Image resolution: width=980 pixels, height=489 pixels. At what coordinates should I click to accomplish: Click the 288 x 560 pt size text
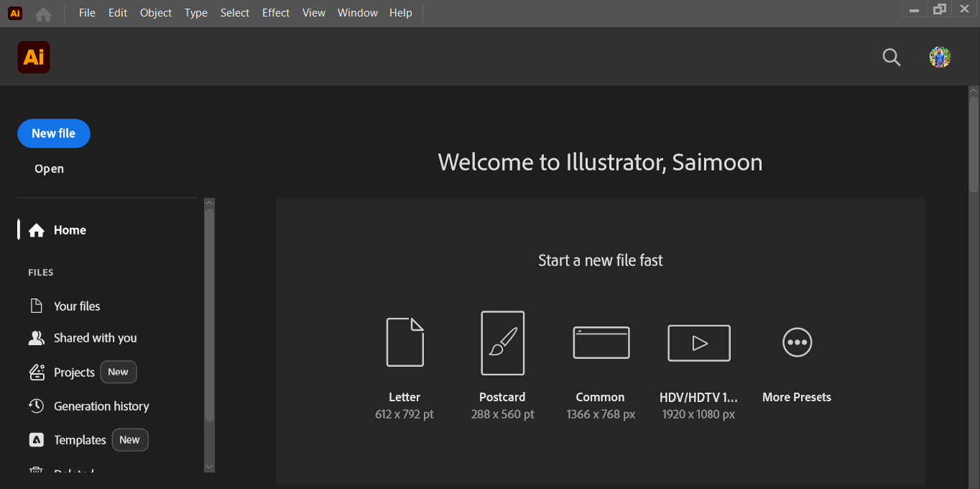503,414
